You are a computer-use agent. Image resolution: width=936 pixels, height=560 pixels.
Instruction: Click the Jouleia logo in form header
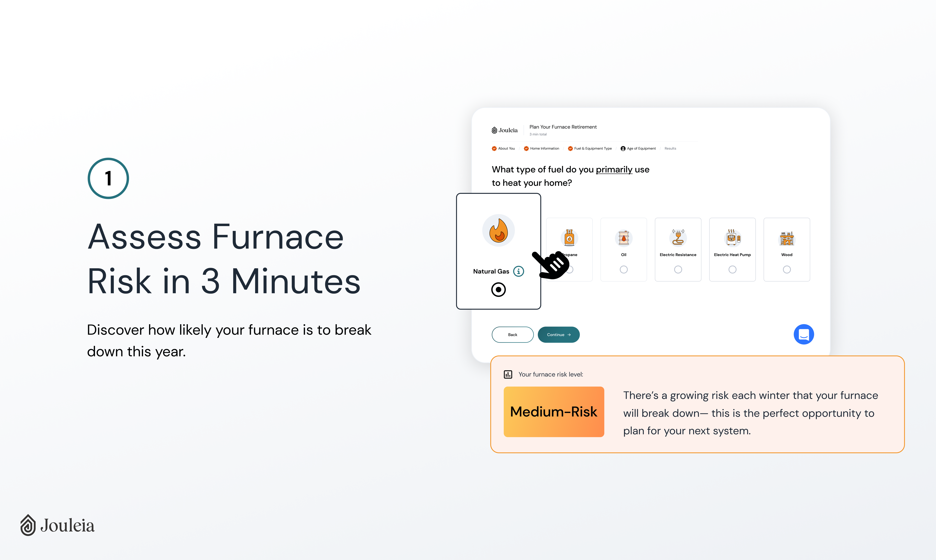coord(504,130)
